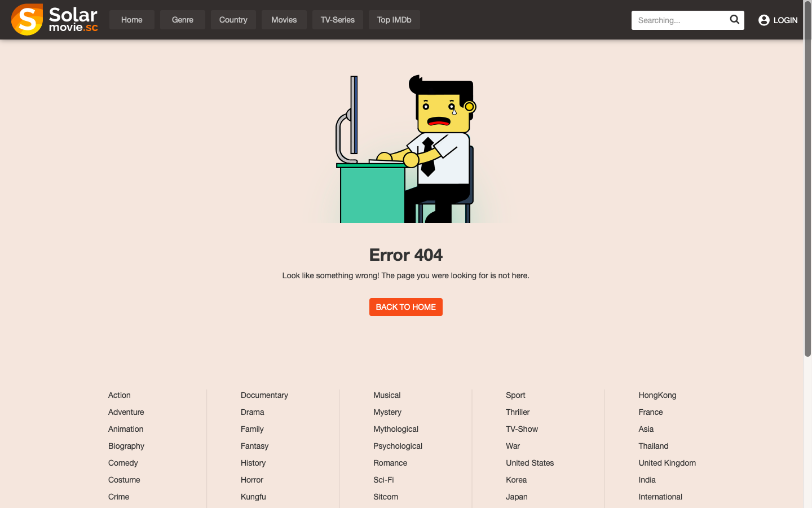812x508 pixels.
Task: Open the Movies nav item
Action: pos(284,20)
